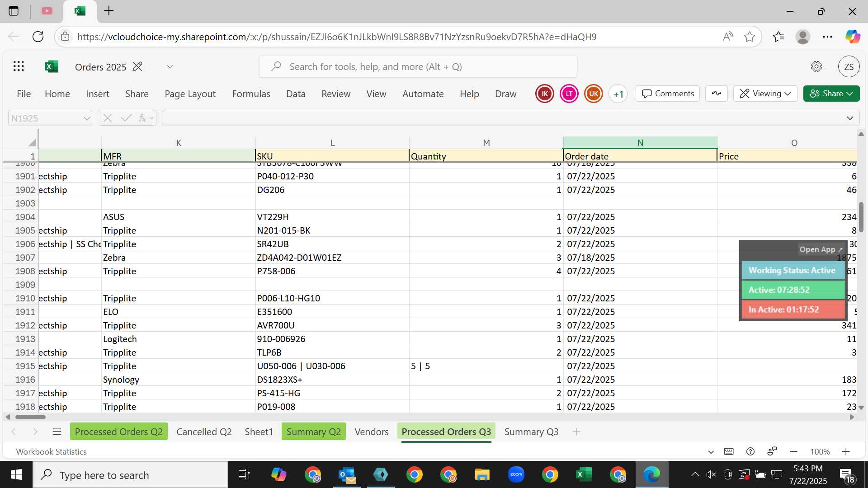Open help question mark in status bar
Screen dimensions: 868x488
point(750,451)
